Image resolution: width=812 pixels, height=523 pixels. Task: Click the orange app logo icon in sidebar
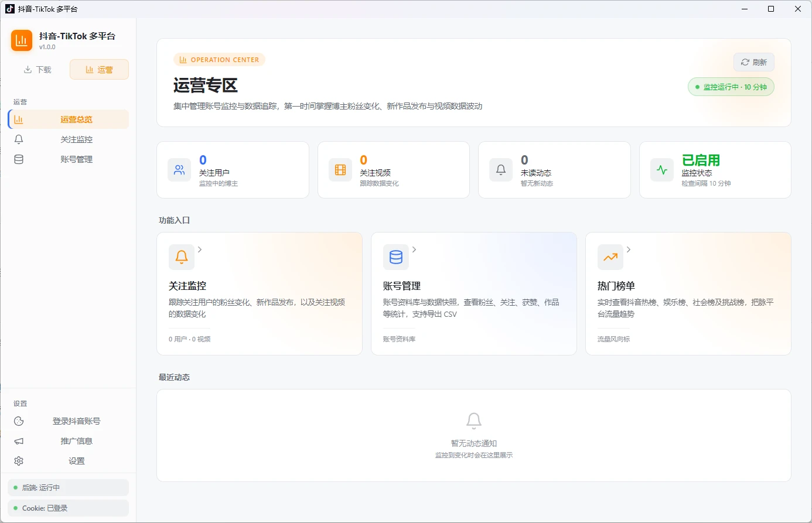[22, 40]
